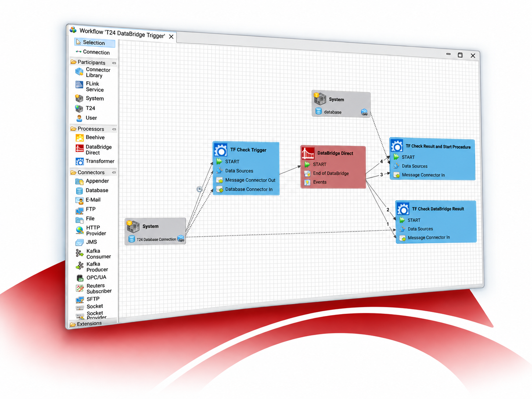This screenshot has width=532, height=399.
Task: Close the Workflow 'T24 DataBridge Trigger' tab
Action: pos(171,37)
